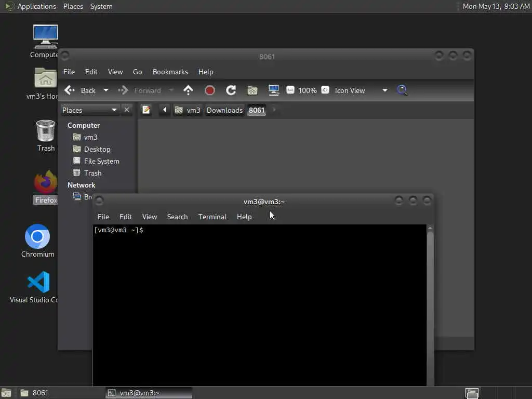This screenshot has height=399, width=532.
Task: Open the file manager window menu button
Action: [65, 55]
